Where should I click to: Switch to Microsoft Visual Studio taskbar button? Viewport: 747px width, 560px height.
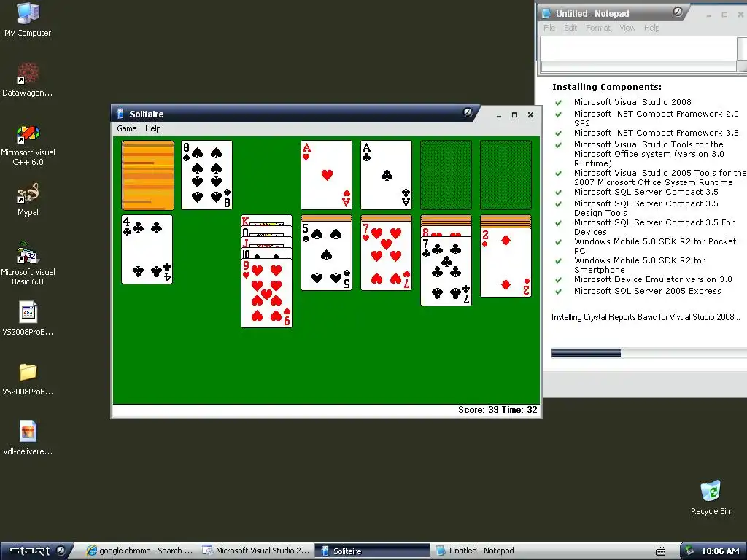(256, 551)
